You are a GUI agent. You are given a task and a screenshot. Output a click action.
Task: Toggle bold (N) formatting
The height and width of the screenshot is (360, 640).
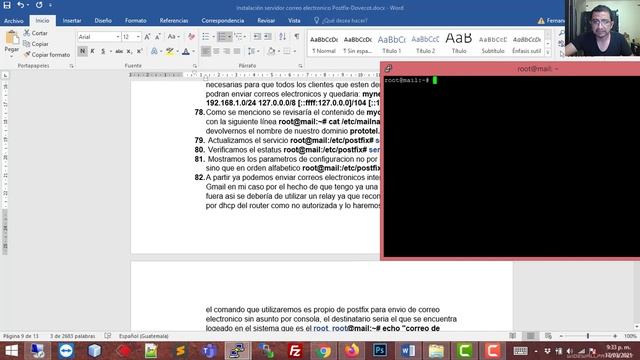point(82,51)
